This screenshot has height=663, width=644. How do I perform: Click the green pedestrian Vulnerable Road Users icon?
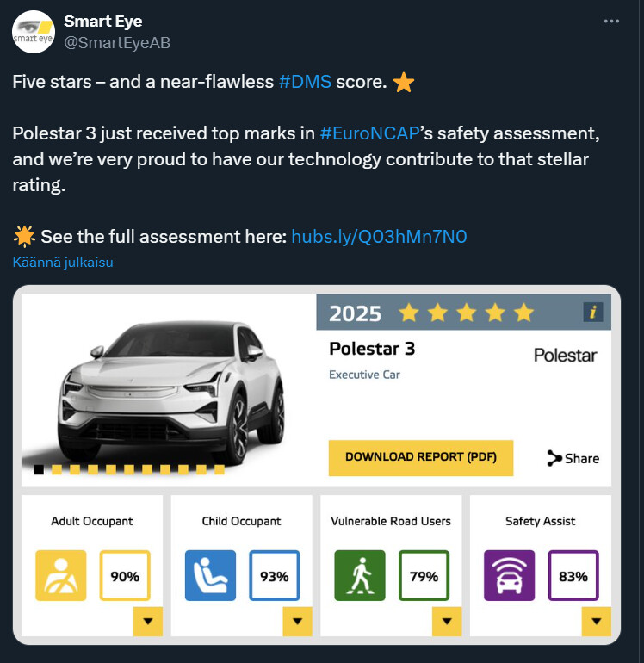point(360,575)
